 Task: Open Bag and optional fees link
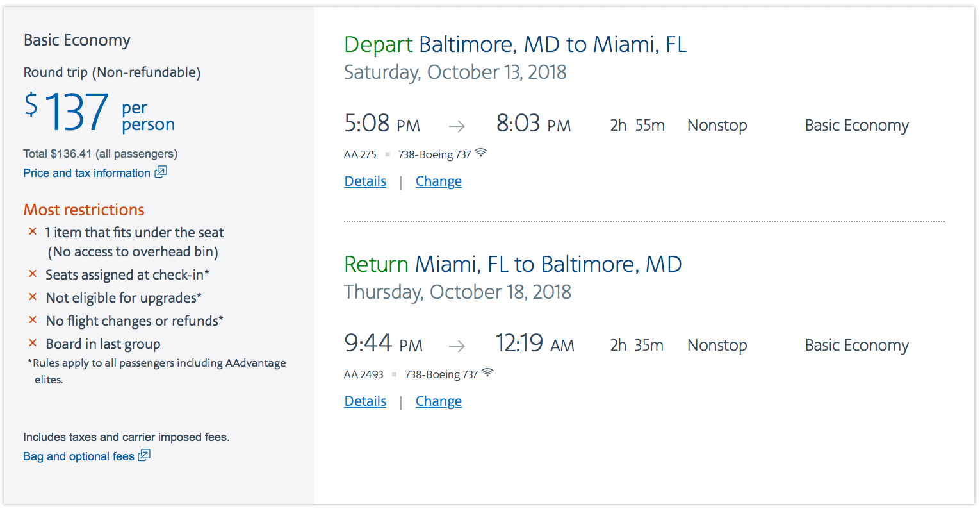79,456
